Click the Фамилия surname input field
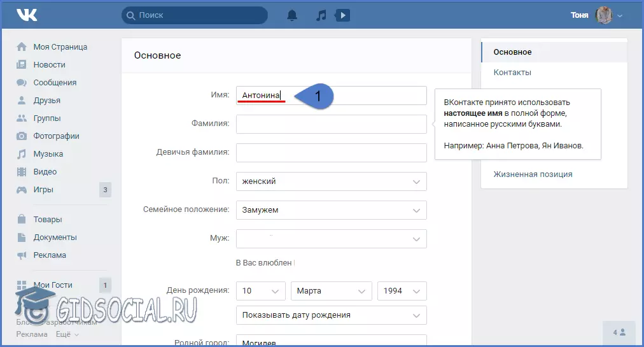The width and height of the screenshot is (644, 347). click(x=331, y=124)
